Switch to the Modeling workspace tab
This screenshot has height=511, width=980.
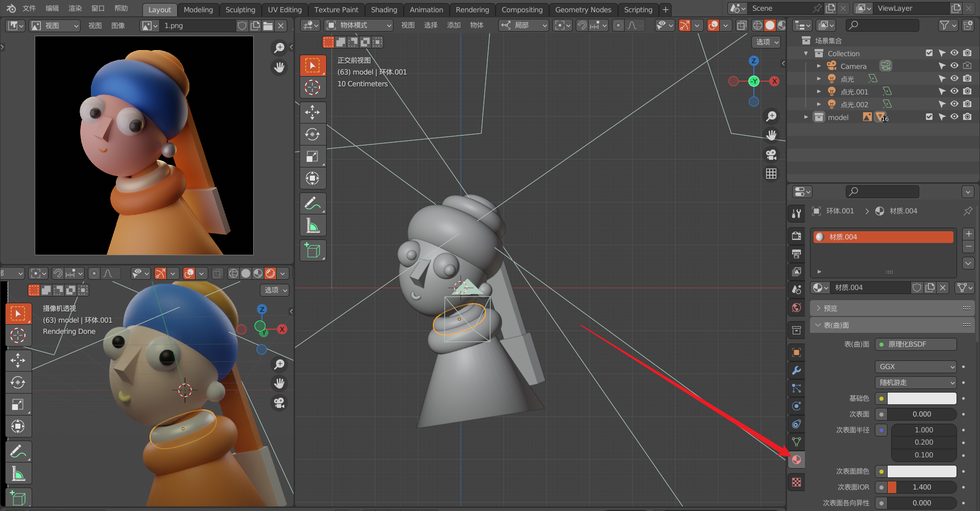coord(198,10)
